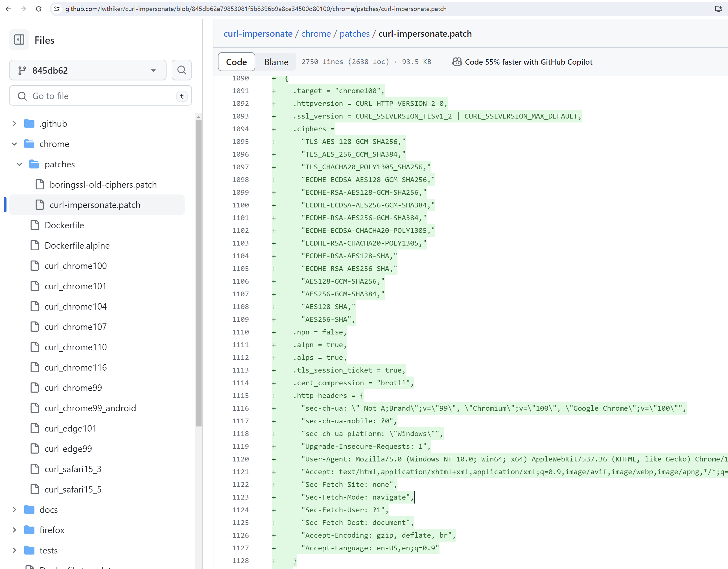Viewport: 728px width, 569px height.
Task: Switch to the Blame tab
Action: [x=276, y=62]
